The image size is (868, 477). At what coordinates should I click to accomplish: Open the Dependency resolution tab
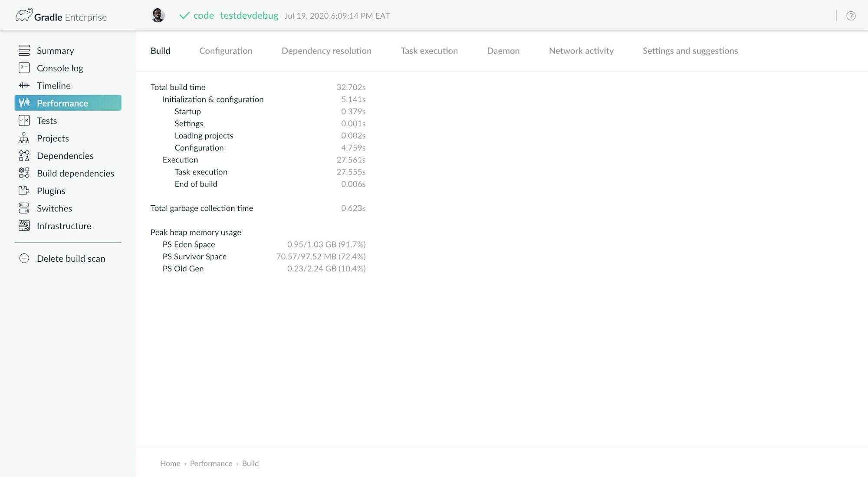[326, 51]
